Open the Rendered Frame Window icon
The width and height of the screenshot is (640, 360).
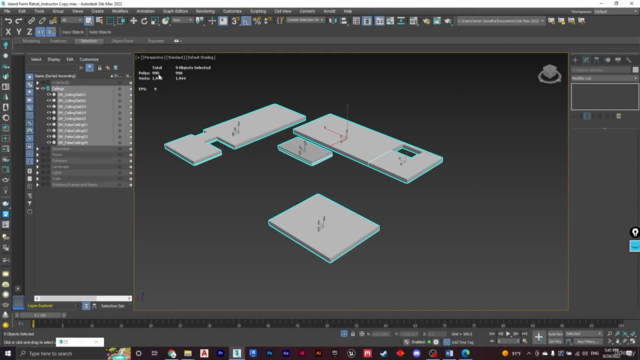[437, 21]
